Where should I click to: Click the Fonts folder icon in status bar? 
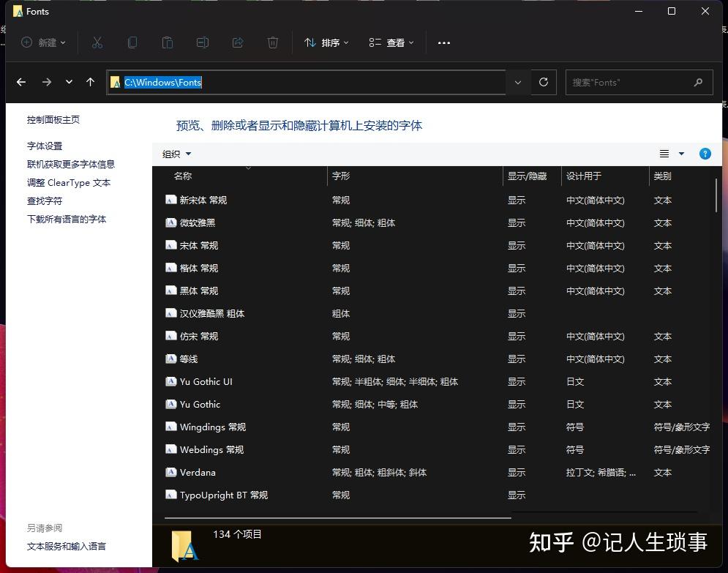point(185,547)
